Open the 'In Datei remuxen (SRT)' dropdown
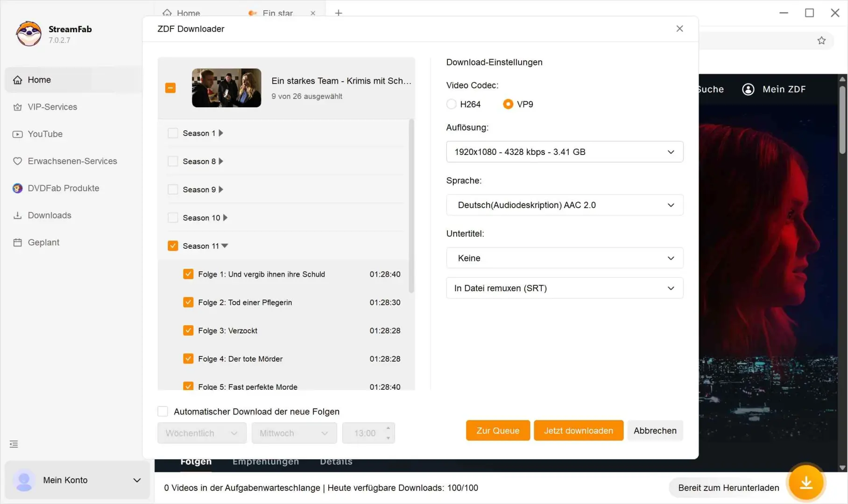848x504 pixels. pyautogui.click(x=565, y=288)
